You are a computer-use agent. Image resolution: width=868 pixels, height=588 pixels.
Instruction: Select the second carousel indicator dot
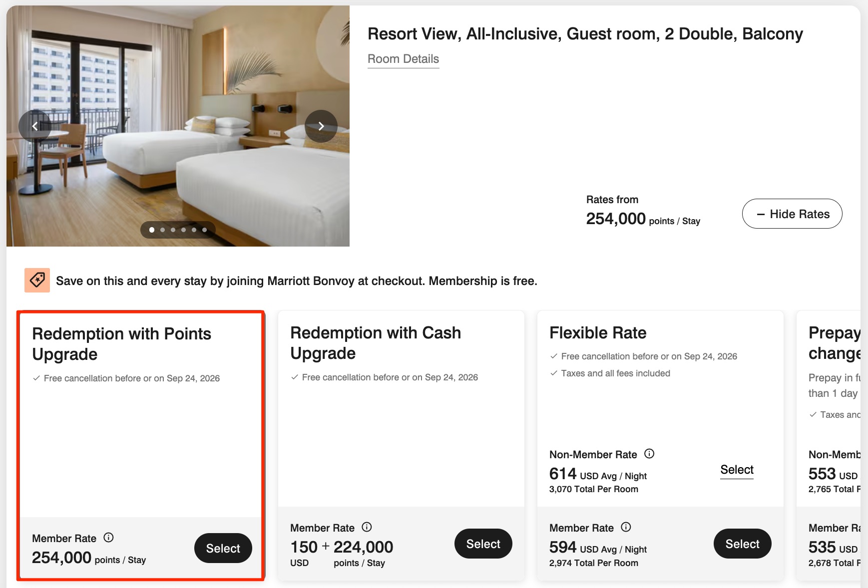162,230
